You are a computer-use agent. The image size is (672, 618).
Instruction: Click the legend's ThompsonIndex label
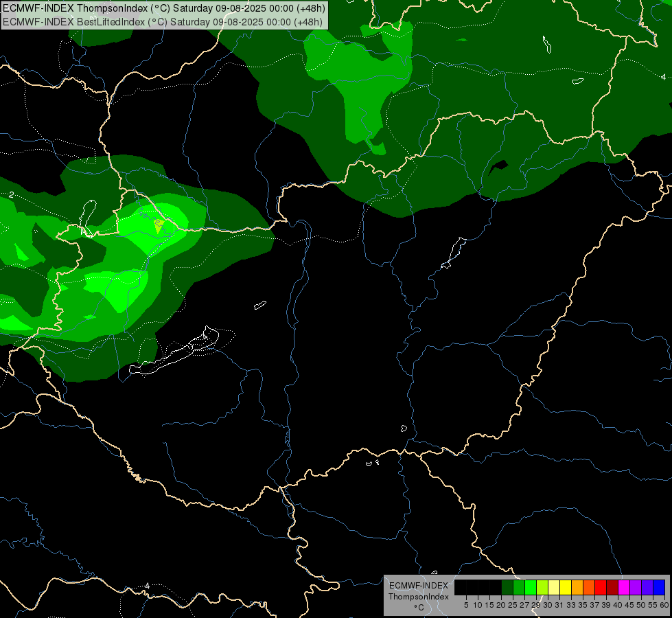419,597
